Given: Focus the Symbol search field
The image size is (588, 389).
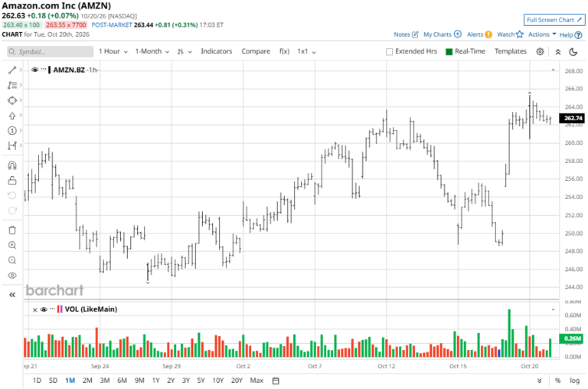Looking at the screenshot, I should (51, 52).
